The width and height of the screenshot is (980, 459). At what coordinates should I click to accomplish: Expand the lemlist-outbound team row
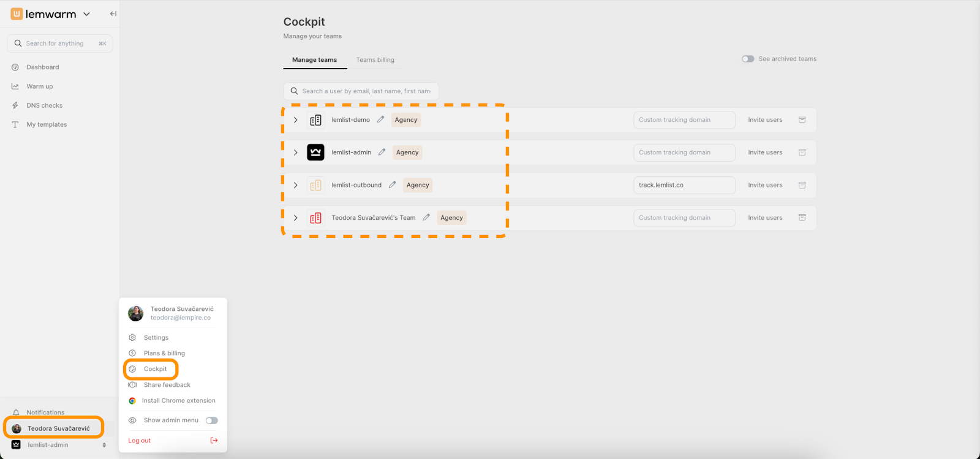pos(296,185)
